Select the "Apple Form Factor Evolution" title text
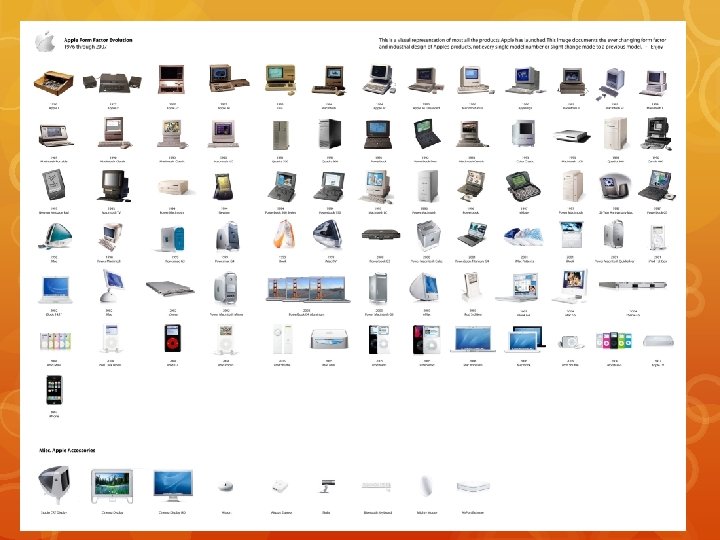The width and height of the screenshot is (720, 540). (98, 40)
